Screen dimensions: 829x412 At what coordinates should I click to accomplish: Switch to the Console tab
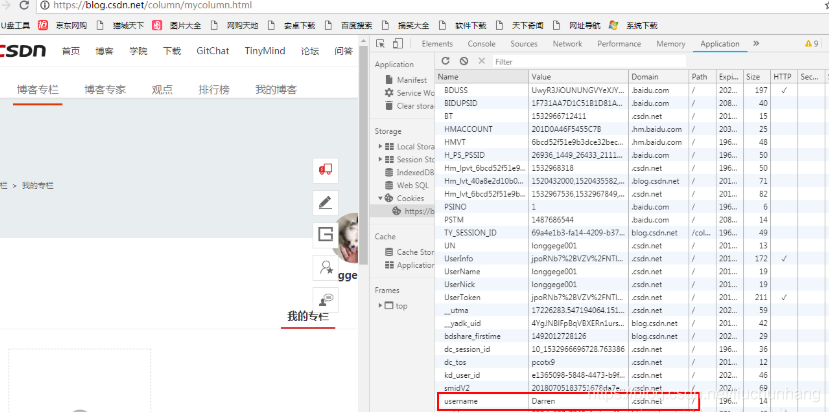click(x=481, y=44)
